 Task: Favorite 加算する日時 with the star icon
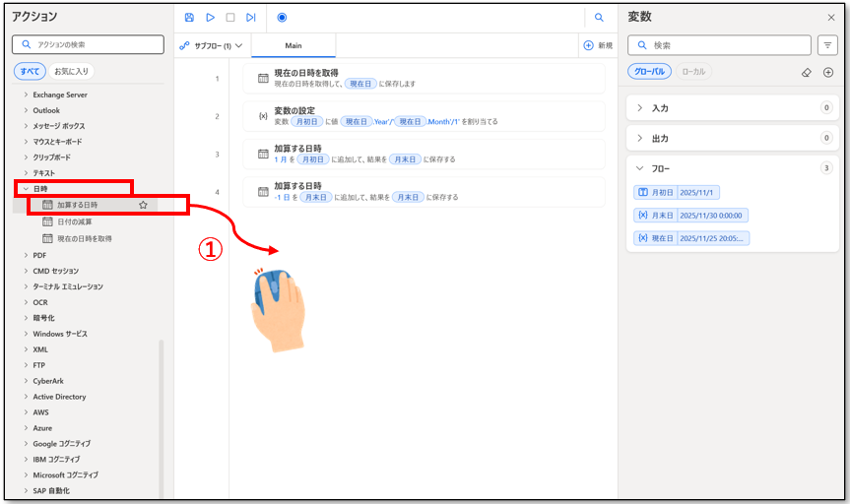pos(144,205)
